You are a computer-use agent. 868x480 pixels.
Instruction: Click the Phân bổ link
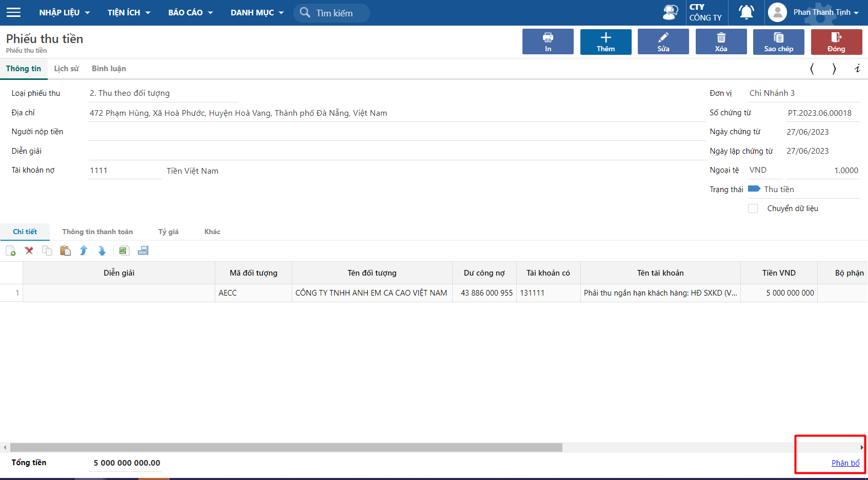click(x=845, y=463)
